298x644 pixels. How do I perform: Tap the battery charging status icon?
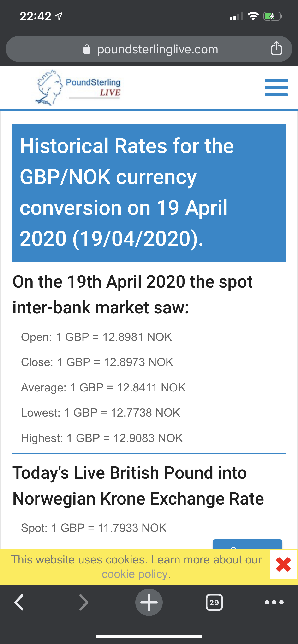[273, 17]
